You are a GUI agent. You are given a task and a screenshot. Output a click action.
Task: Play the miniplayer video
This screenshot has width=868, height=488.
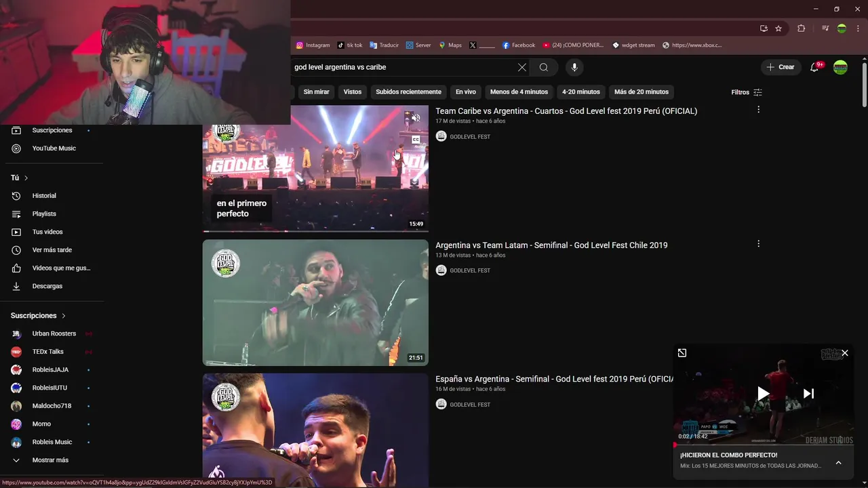point(763,394)
